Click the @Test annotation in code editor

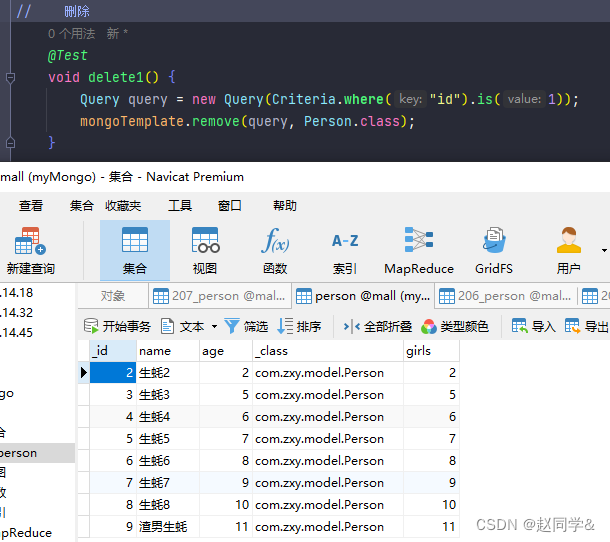point(68,56)
